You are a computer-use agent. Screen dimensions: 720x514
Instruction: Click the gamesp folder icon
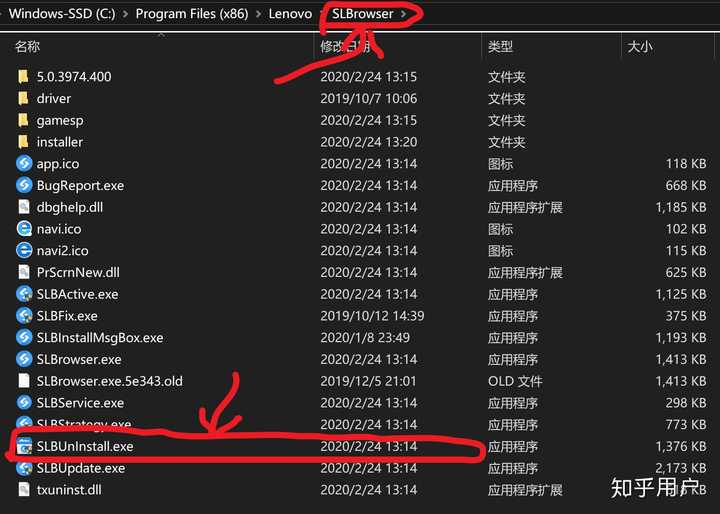click(x=23, y=120)
